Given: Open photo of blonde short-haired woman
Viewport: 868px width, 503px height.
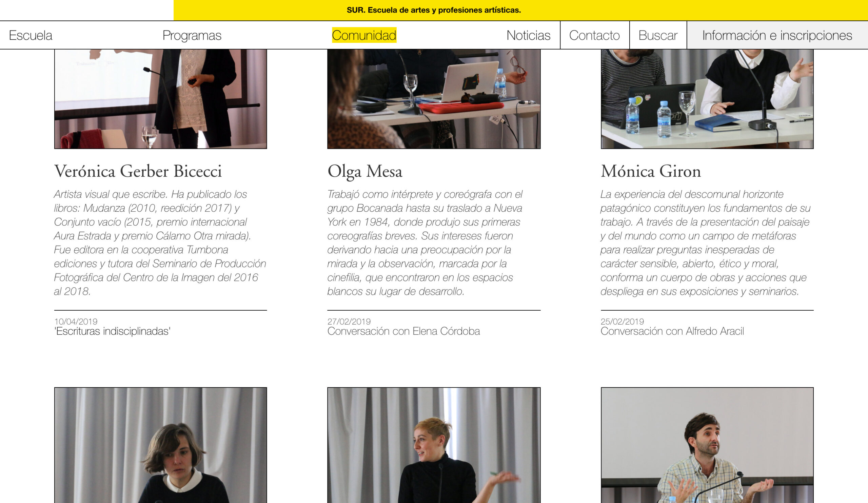Looking at the screenshot, I should tap(434, 445).
